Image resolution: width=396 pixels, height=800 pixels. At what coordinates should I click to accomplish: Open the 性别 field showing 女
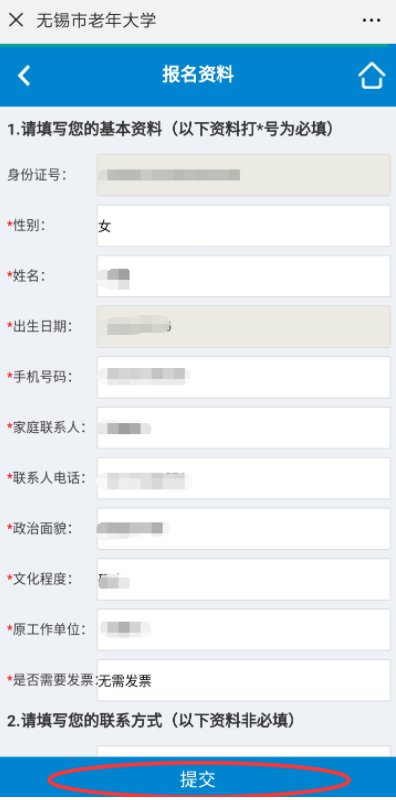tap(243, 226)
